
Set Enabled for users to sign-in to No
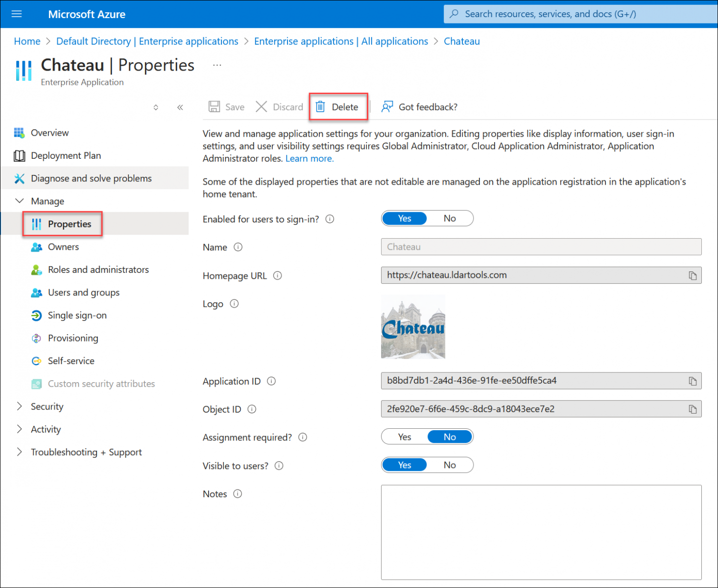pos(450,219)
